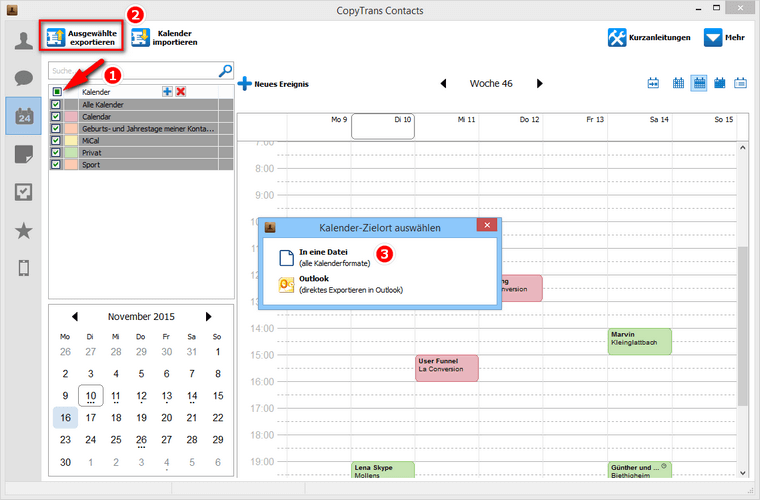Select the Sport calendar row
Viewport: 760px width, 500px height.
coord(141,165)
